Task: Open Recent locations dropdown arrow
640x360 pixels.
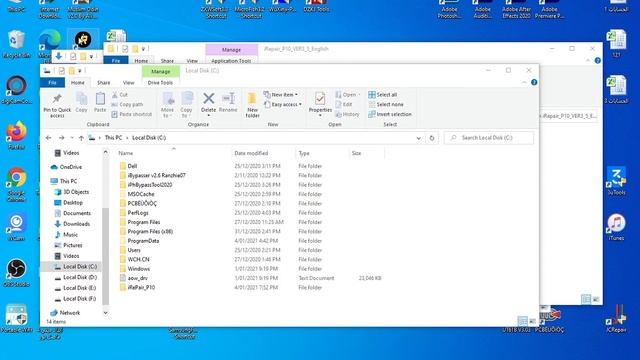Action: click(72, 138)
